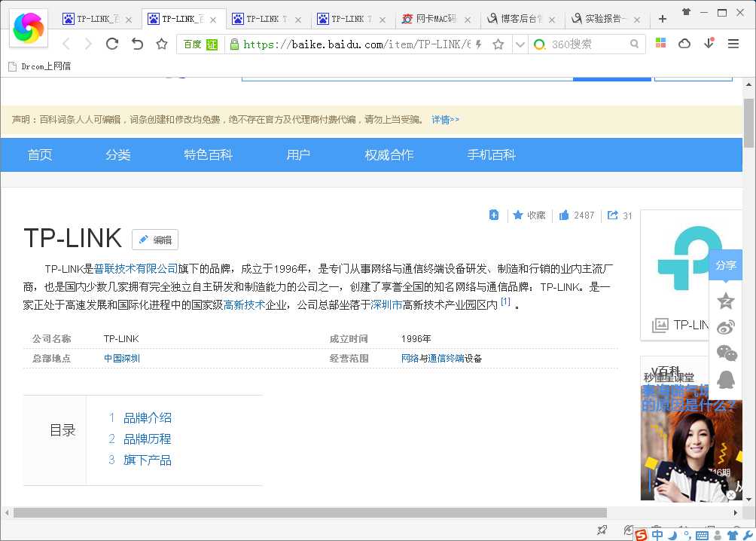Click the lightning speed mode icon
Image resolution: width=756 pixels, height=541 pixels.
click(x=479, y=44)
